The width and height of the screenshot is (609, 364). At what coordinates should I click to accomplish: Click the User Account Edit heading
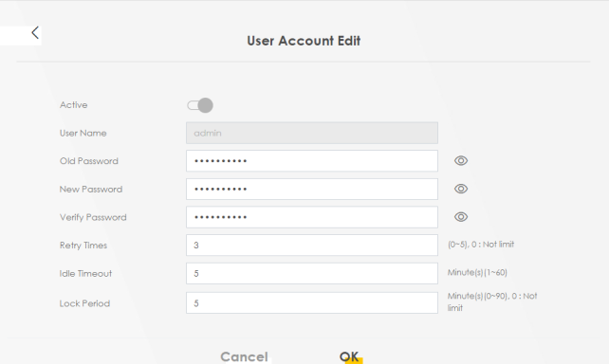tap(304, 41)
